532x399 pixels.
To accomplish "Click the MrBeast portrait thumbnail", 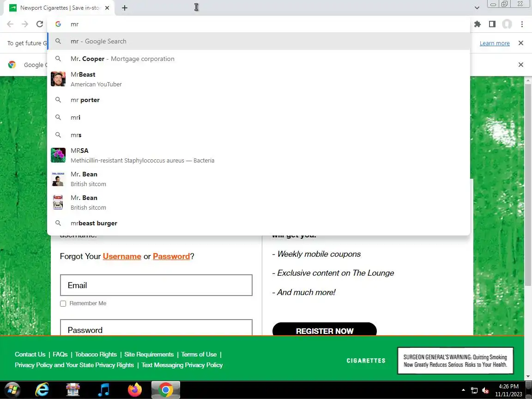I will (x=58, y=79).
